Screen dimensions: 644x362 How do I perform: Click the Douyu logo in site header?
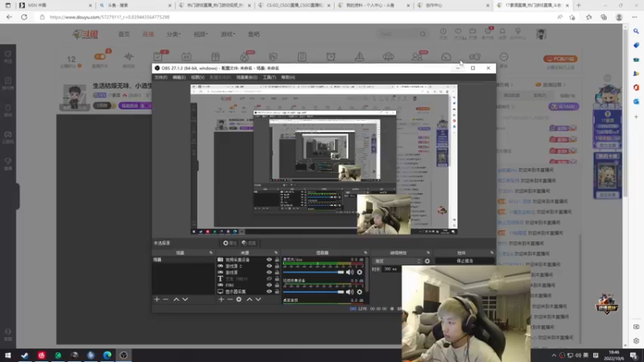tap(85, 35)
